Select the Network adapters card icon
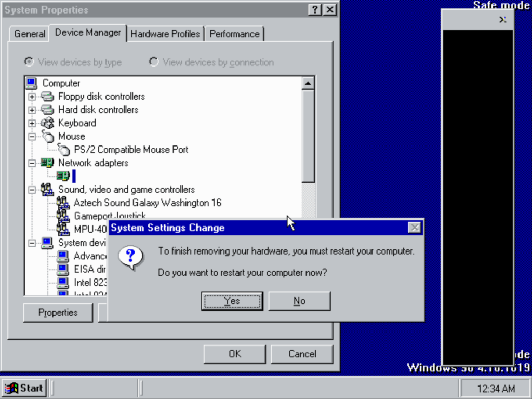Viewport: 532px width, 399px height. pos(47,163)
